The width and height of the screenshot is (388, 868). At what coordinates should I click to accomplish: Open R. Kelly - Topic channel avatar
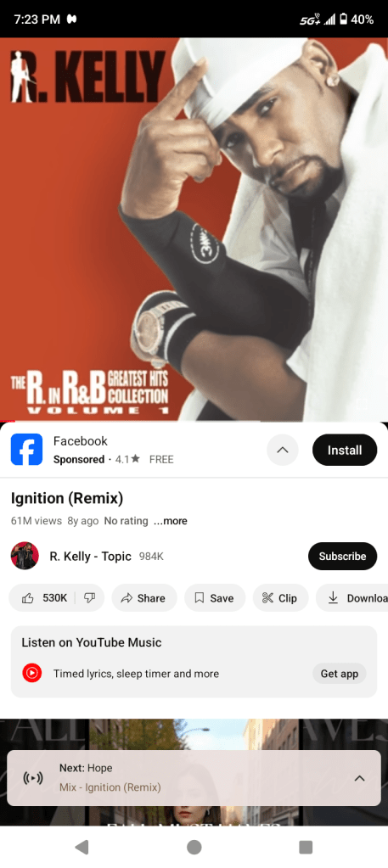(x=25, y=556)
